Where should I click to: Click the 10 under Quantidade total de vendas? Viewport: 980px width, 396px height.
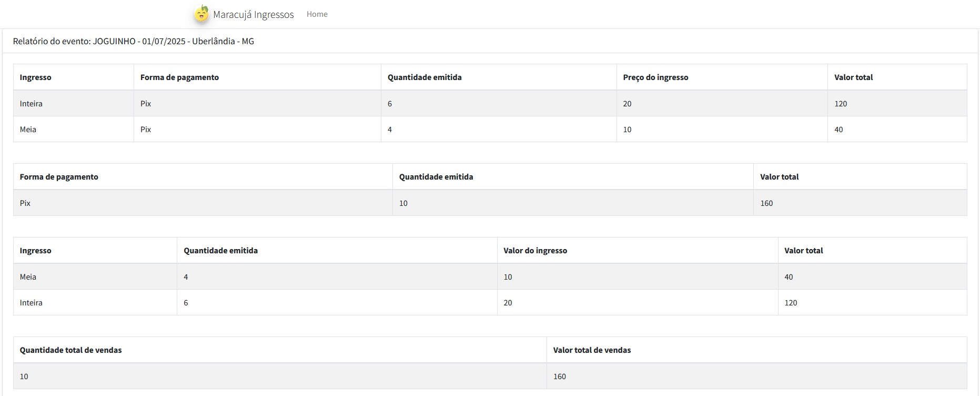coord(24,377)
